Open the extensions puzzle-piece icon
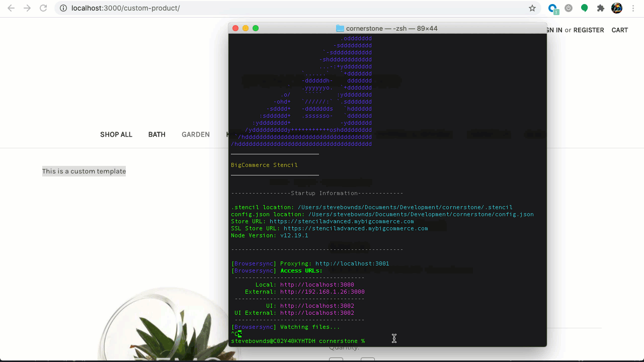The height and width of the screenshot is (362, 644). point(600,8)
